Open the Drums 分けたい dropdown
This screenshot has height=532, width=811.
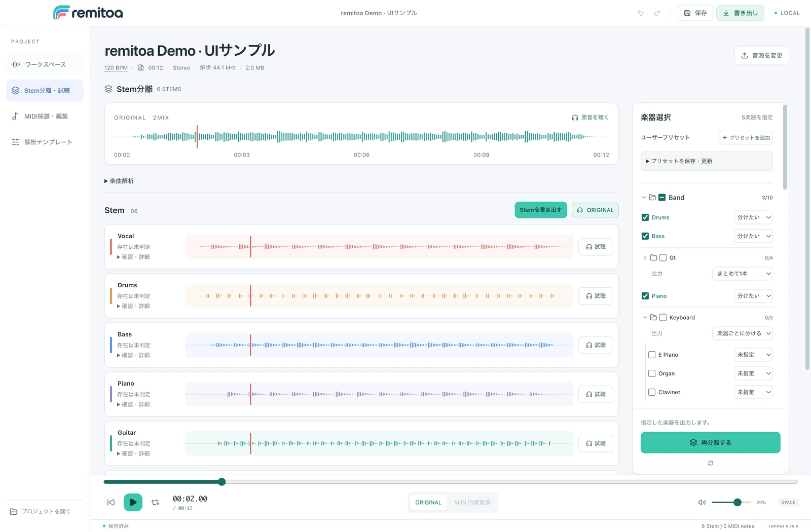(753, 217)
